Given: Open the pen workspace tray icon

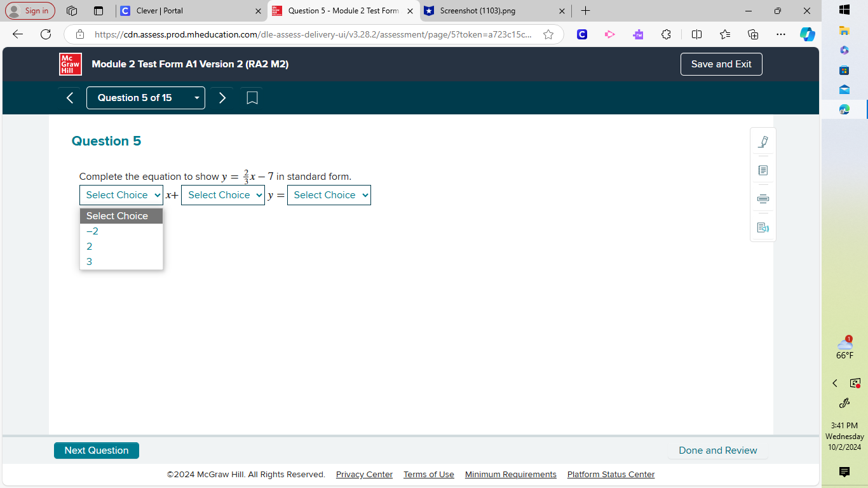Looking at the screenshot, I should (x=844, y=403).
